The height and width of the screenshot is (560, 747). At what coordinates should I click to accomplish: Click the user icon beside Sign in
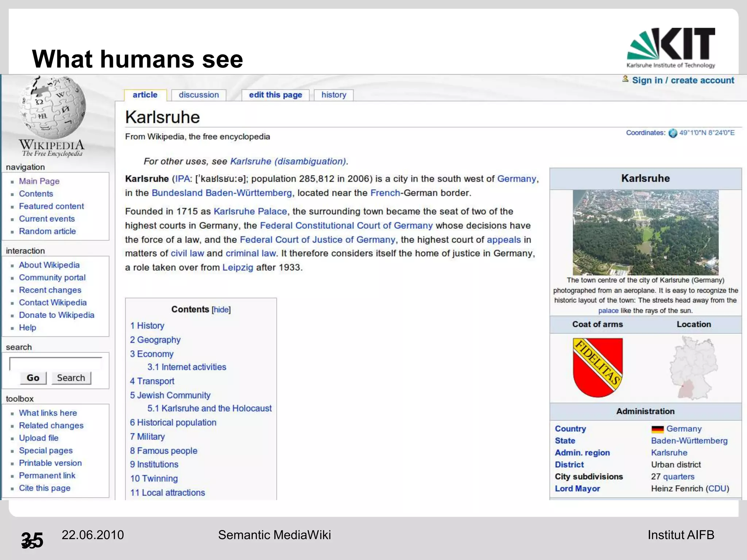pos(625,79)
